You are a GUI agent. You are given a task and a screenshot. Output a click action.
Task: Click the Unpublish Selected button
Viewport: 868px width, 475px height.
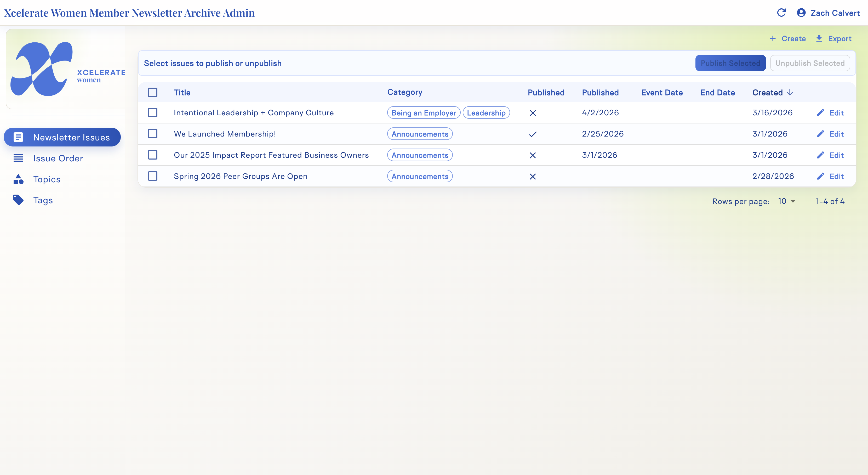point(810,63)
